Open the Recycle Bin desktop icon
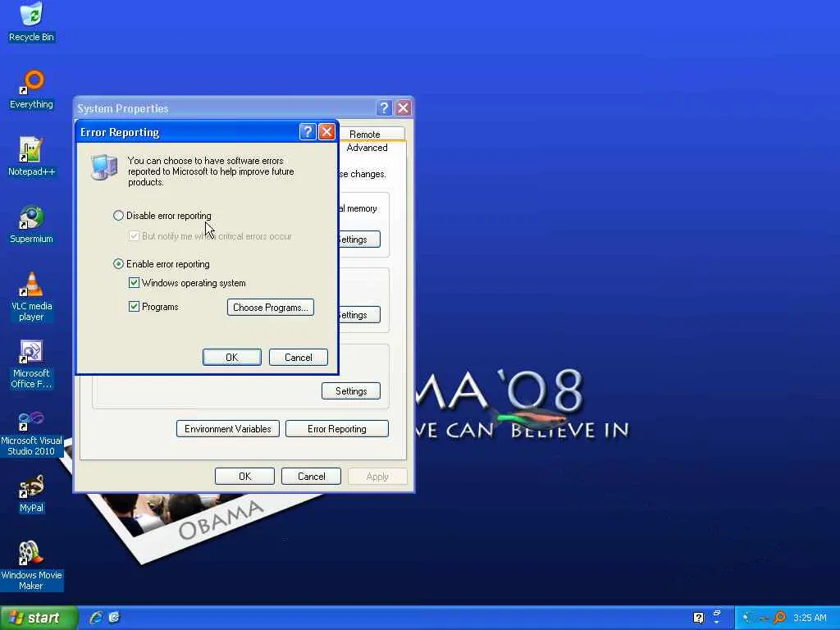The height and width of the screenshot is (630, 840). (31, 22)
